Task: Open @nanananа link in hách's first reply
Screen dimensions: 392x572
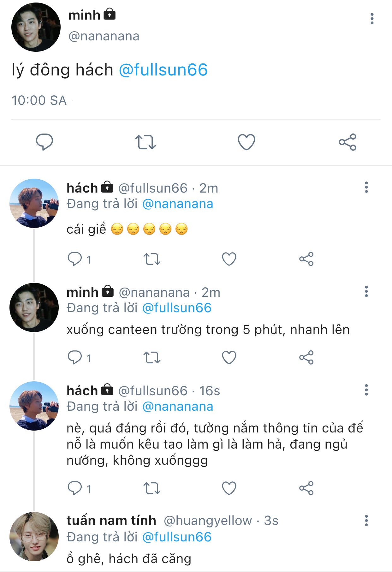Action: [178, 204]
